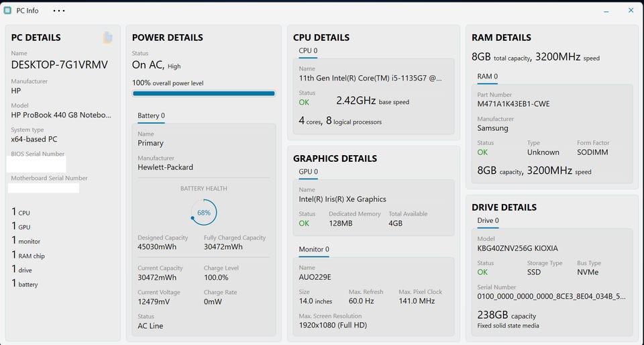The height and width of the screenshot is (345, 644).
Task: Click the 1 monitor count
Action: (x=25, y=241)
